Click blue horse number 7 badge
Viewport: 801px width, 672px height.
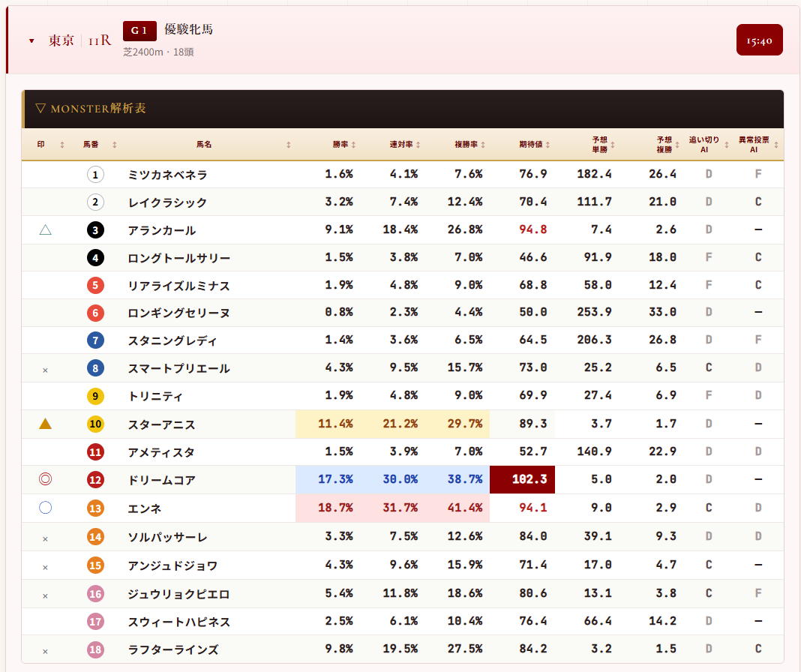pyautogui.click(x=95, y=340)
